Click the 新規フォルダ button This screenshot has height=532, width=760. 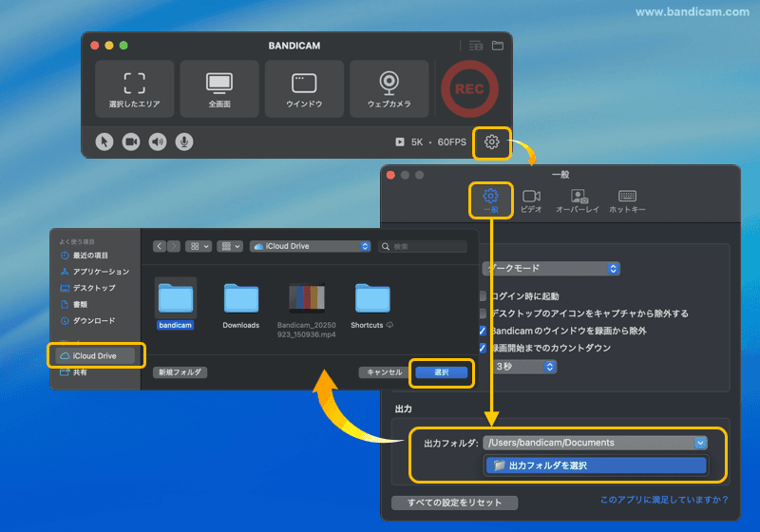pos(180,372)
